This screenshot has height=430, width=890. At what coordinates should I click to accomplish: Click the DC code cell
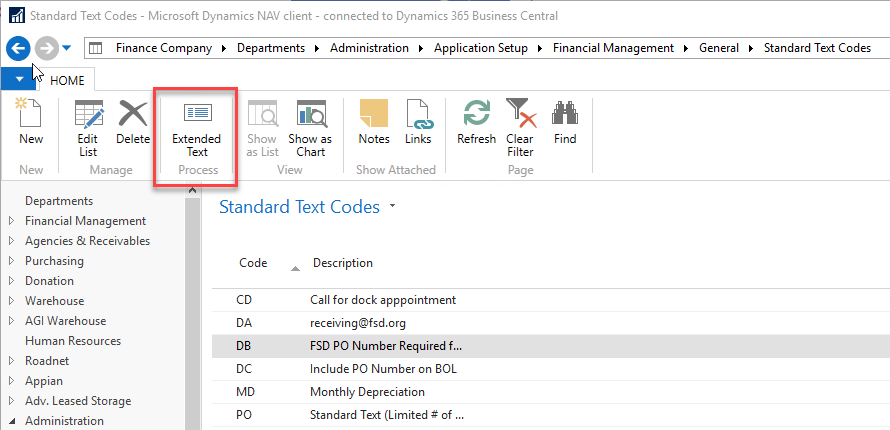pyautogui.click(x=244, y=369)
